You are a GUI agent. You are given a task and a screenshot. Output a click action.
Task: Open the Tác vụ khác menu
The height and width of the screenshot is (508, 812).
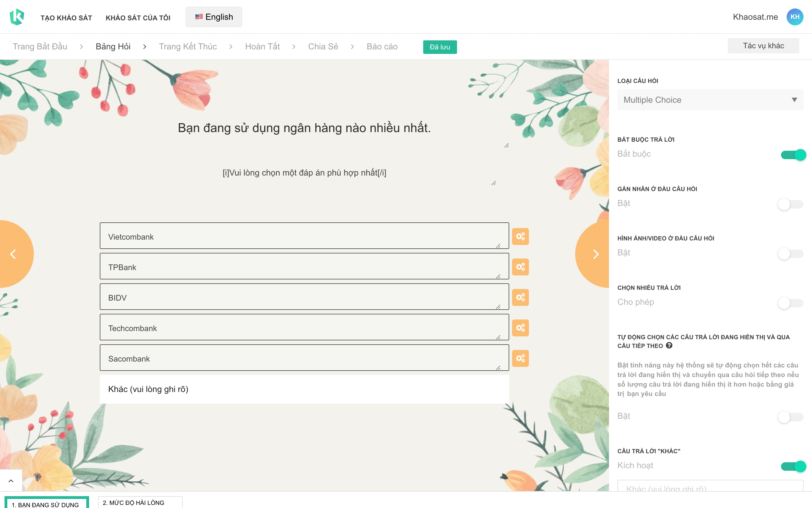(x=763, y=46)
